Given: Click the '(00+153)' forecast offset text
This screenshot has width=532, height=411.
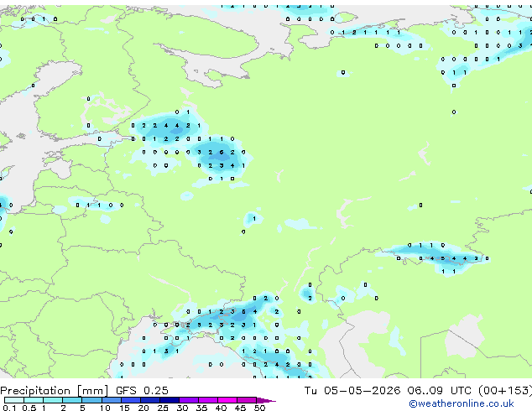Looking at the screenshot, I should (505, 391).
